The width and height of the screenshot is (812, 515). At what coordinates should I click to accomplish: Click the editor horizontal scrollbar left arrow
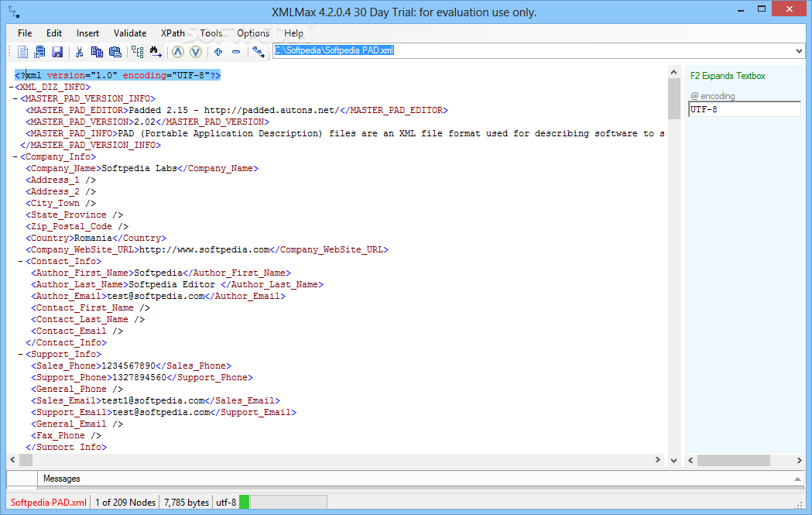point(13,459)
